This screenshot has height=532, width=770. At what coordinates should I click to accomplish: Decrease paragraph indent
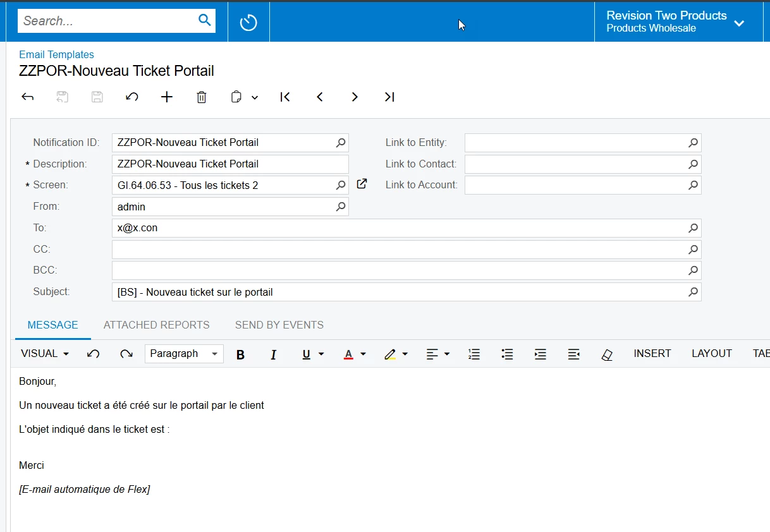point(574,354)
